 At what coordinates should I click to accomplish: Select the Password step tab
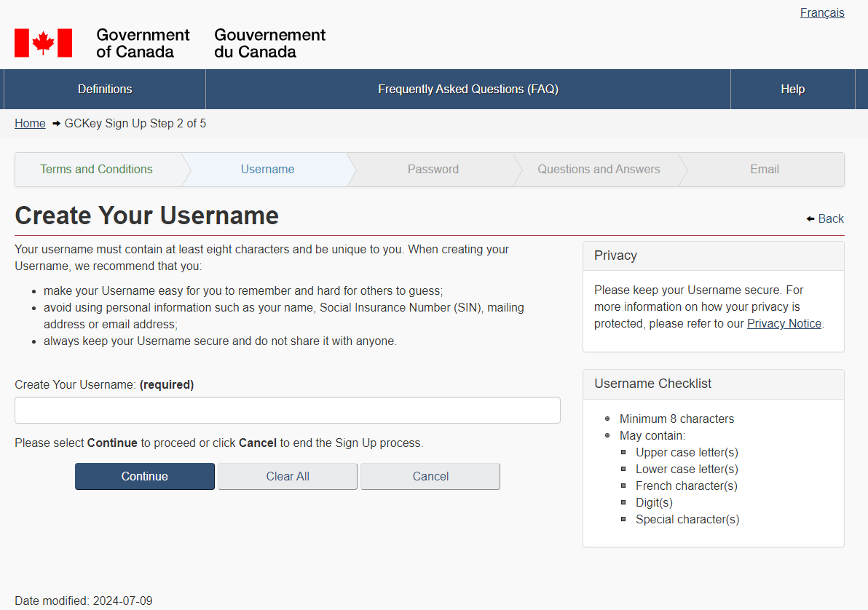click(x=433, y=169)
